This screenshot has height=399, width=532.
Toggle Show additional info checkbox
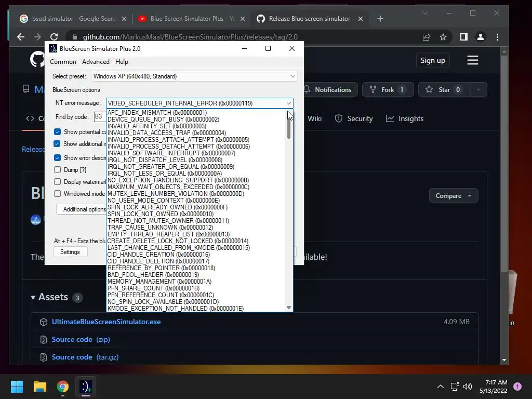pos(57,144)
